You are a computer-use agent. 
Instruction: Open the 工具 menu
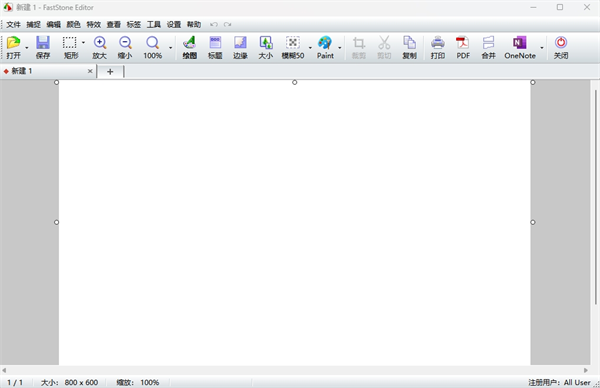pyautogui.click(x=154, y=24)
